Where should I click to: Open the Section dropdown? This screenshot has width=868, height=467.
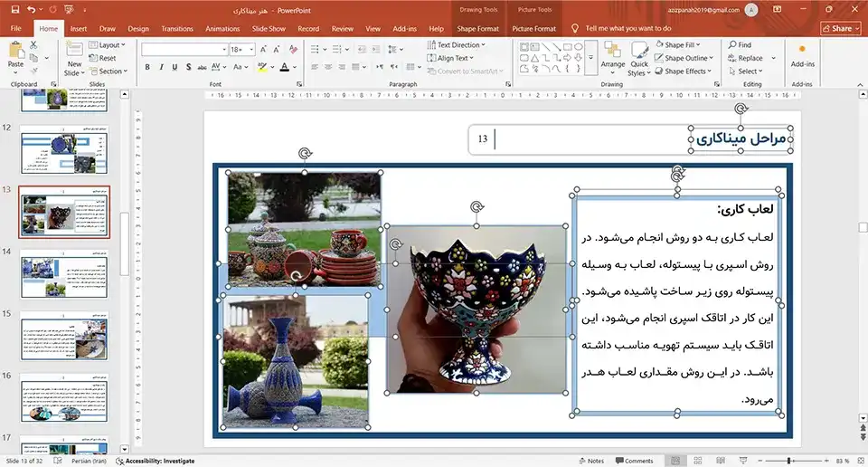108,71
